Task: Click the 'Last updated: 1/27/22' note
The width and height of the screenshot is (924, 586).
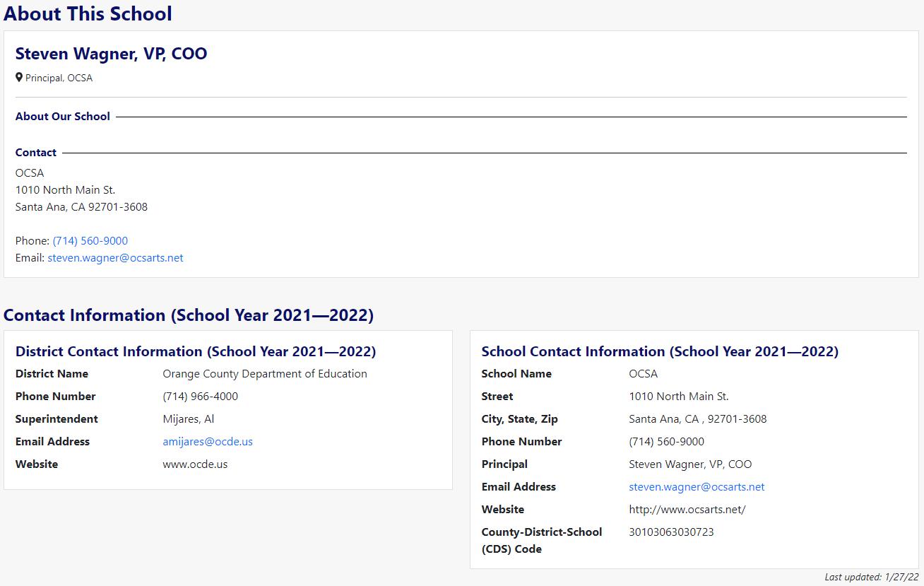Action: (872, 577)
